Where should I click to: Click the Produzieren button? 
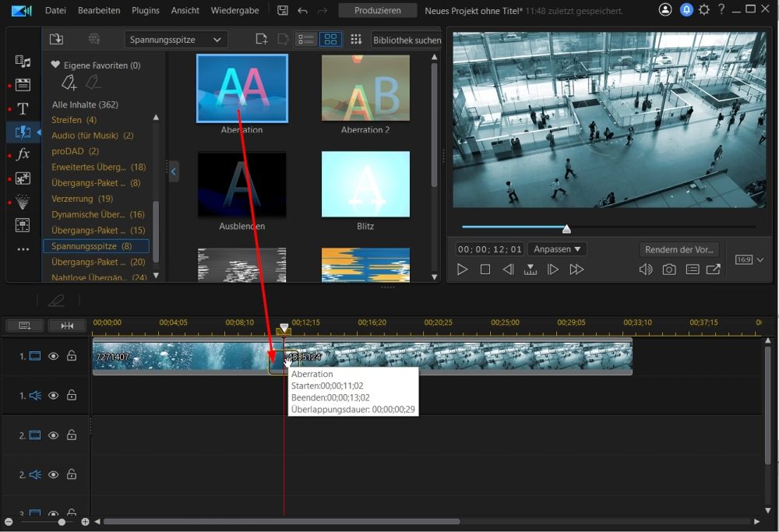378,10
